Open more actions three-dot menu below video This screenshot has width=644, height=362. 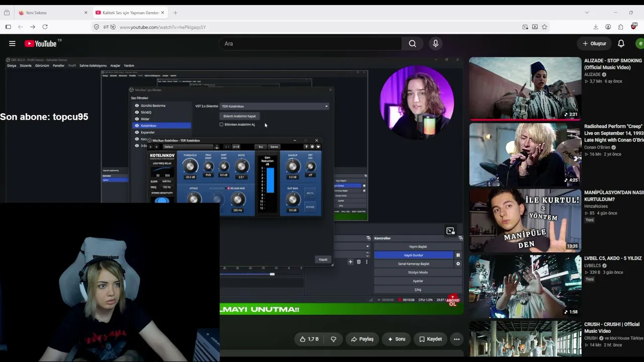tap(456, 339)
